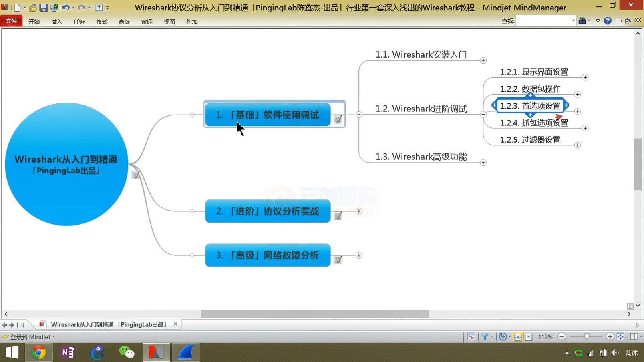Open the quick access toolbar customize arrow
The image size is (644, 362).
tap(107, 8)
